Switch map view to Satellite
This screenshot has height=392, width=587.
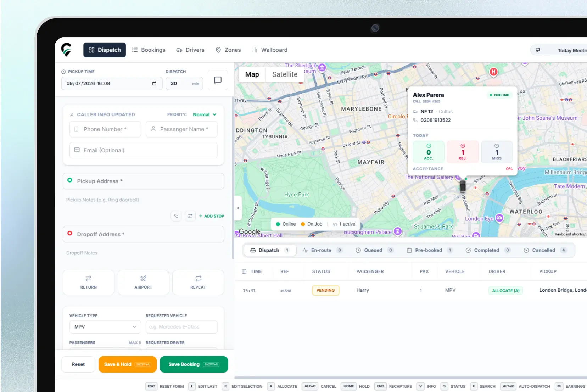pos(285,74)
